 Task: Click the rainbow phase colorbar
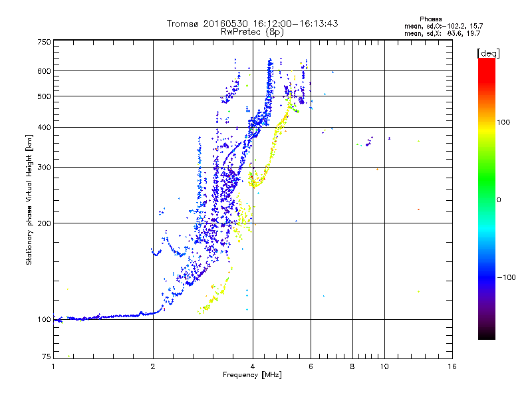click(487, 199)
